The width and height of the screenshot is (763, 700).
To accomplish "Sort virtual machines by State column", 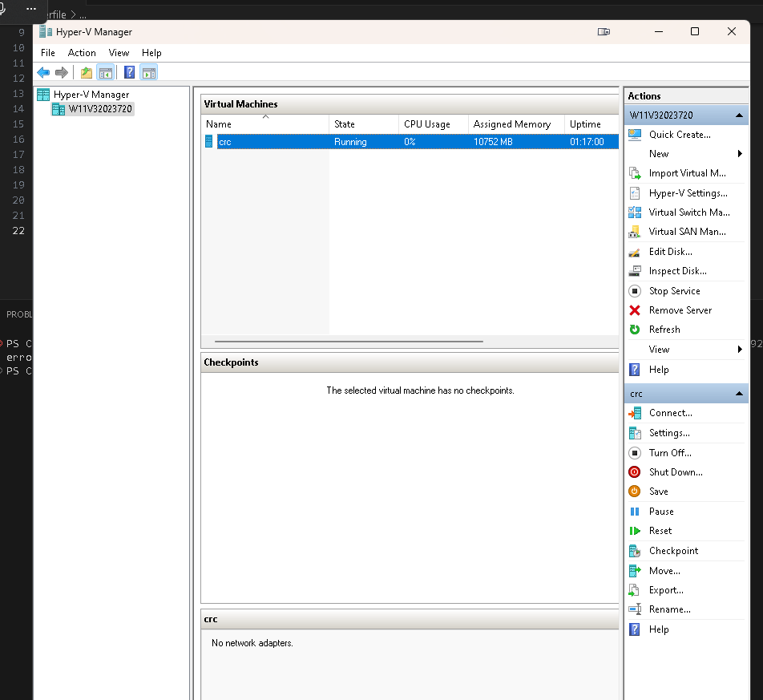I will tap(364, 124).
